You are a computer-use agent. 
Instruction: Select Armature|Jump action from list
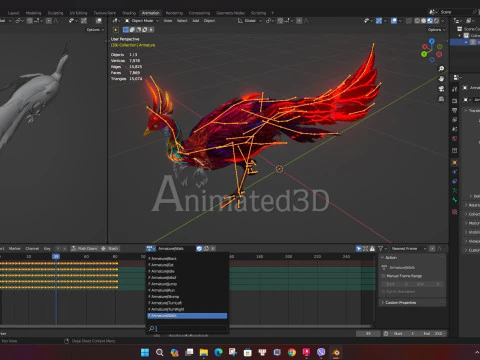click(187, 284)
